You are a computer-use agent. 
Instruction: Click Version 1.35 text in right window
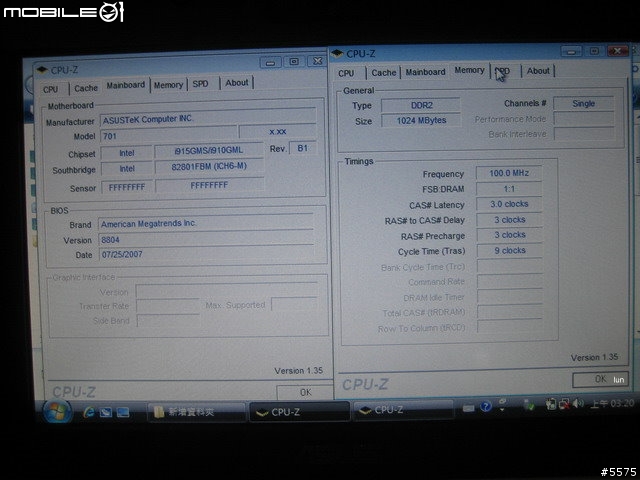(594, 358)
